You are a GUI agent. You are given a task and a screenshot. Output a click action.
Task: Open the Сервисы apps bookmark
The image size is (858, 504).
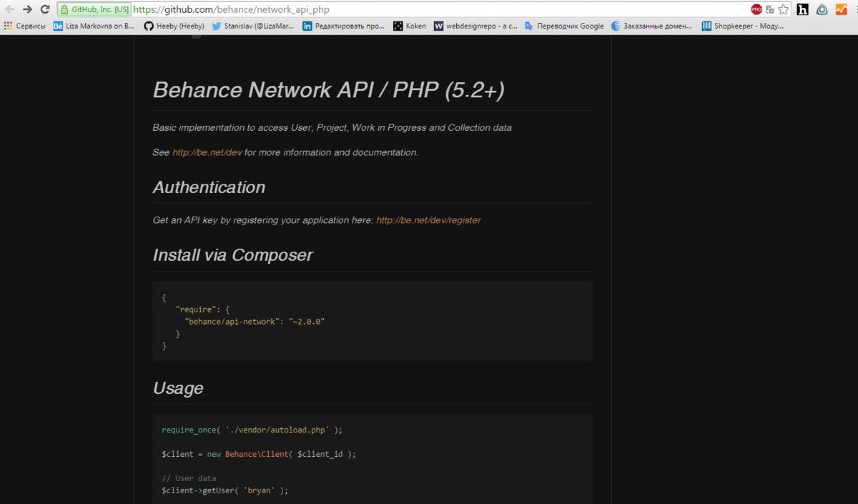click(x=24, y=26)
